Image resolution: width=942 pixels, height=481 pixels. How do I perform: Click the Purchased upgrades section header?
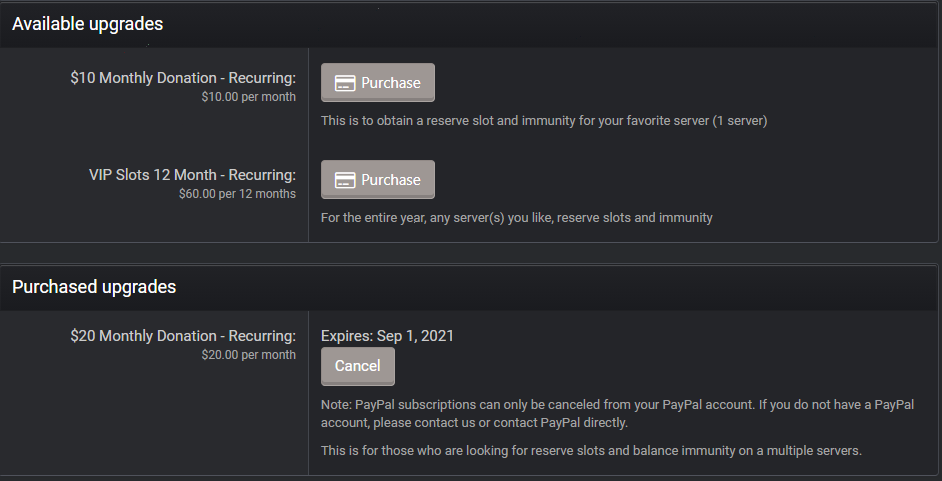click(94, 287)
